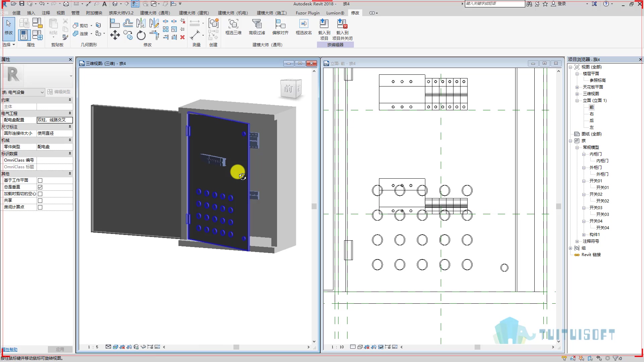Image resolution: width=644 pixels, height=362 pixels.
Task: Toggle the 共享 checkbox
Action: [40, 200]
